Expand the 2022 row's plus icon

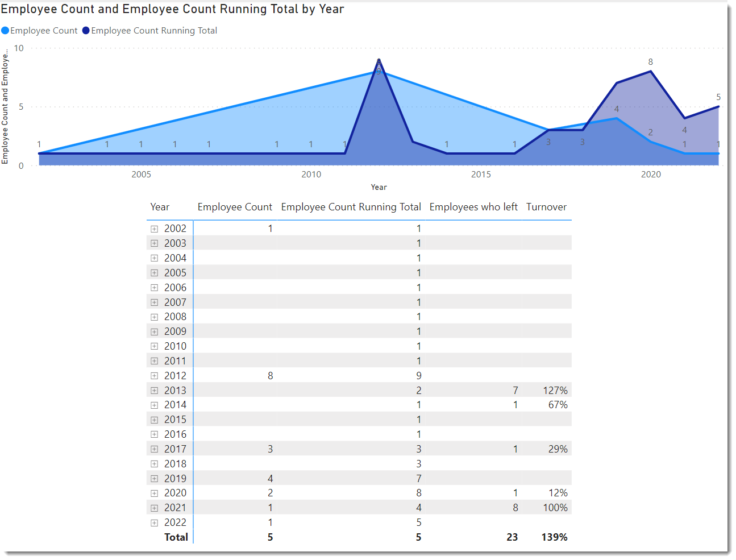point(154,522)
